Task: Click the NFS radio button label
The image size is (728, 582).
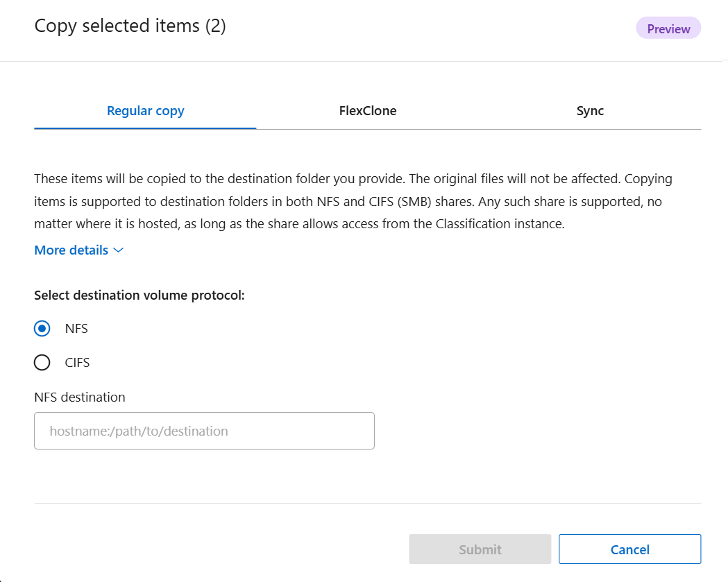Action: (x=76, y=328)
